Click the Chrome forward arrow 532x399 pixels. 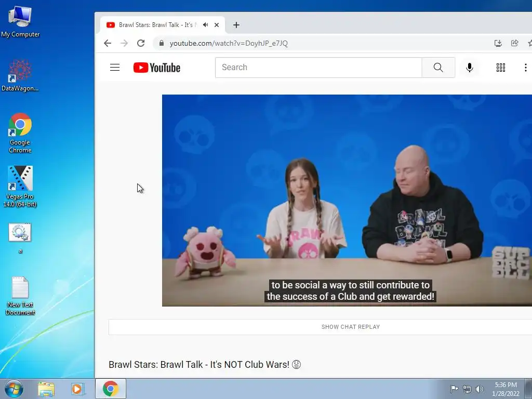click(124, 43)
